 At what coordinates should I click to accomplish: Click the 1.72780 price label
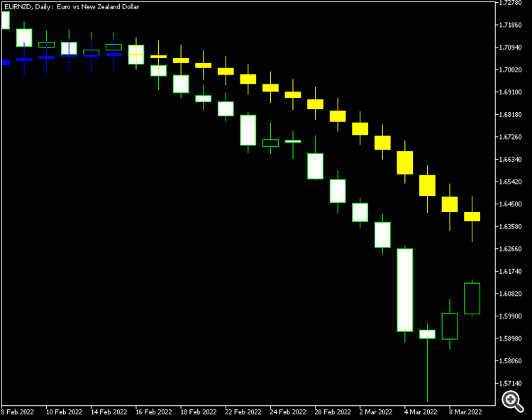pos(511,3)
